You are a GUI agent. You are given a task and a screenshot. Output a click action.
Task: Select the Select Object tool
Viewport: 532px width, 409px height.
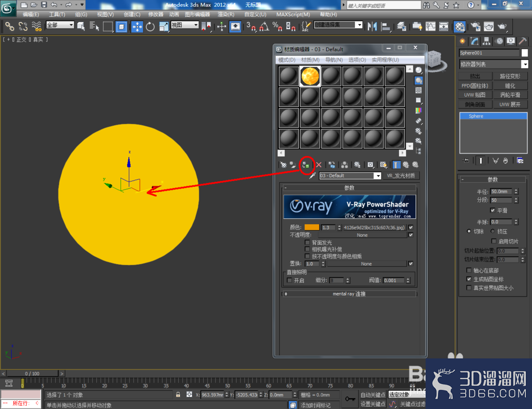[81, 27]
